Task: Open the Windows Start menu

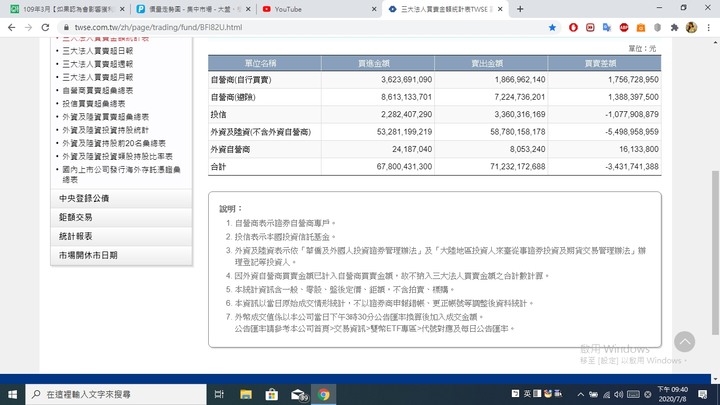Action: [12, 394]
